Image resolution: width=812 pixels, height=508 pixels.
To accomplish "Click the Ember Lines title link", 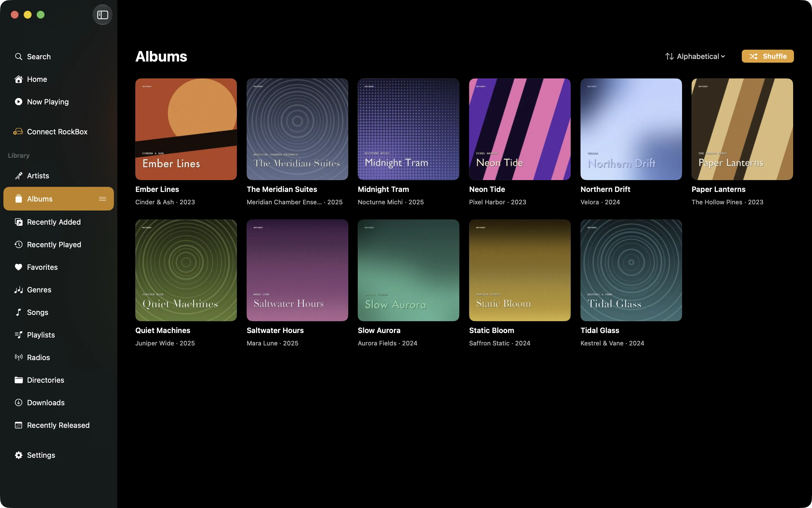I will coord(157,189).
